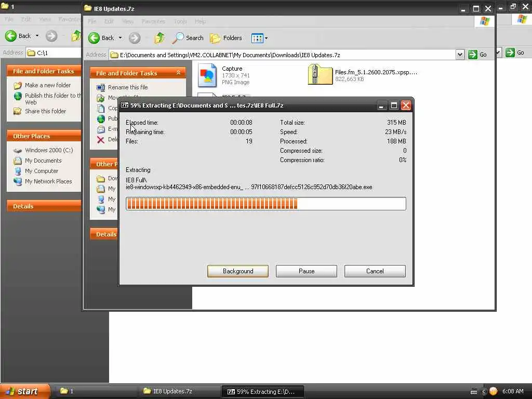Click Back arrow in IE8 Updates.7z window
Viewport: 532px width, 399px height.
94,38
